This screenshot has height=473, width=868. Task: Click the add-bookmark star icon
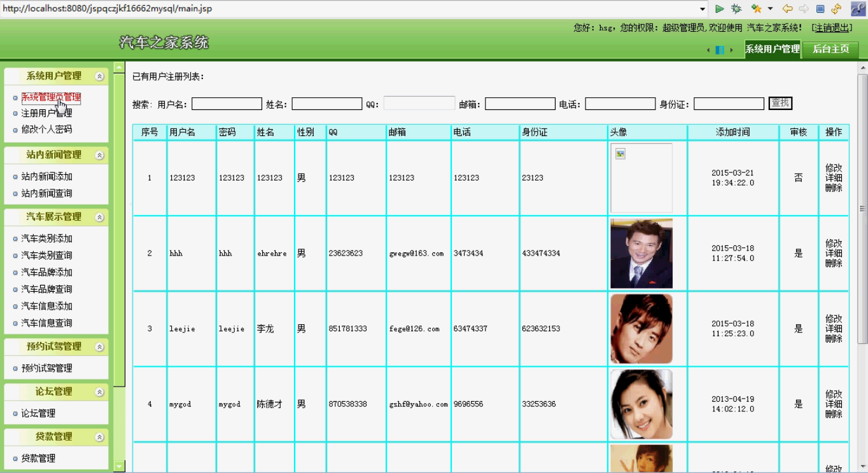(x=756, y=9)
